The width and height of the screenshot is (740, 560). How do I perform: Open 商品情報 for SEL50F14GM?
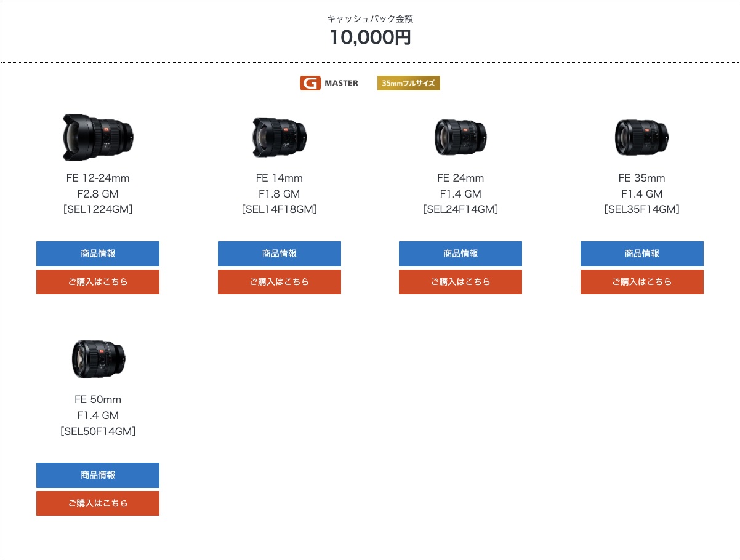98,475
